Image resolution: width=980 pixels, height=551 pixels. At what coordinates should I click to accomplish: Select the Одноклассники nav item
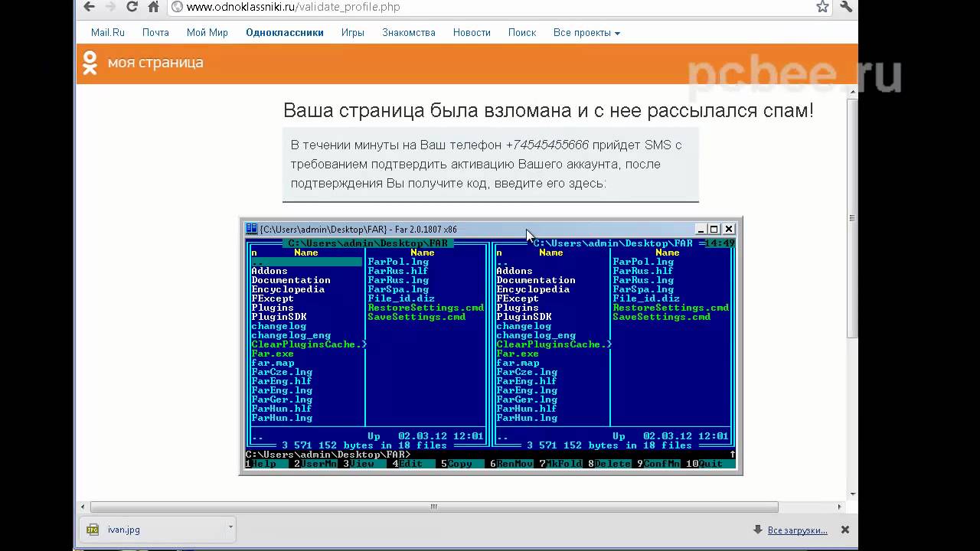click(x=285, y=33)
